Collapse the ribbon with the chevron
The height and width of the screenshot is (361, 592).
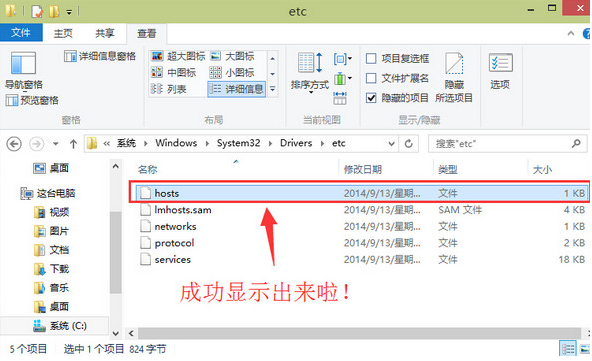[571, 34]
